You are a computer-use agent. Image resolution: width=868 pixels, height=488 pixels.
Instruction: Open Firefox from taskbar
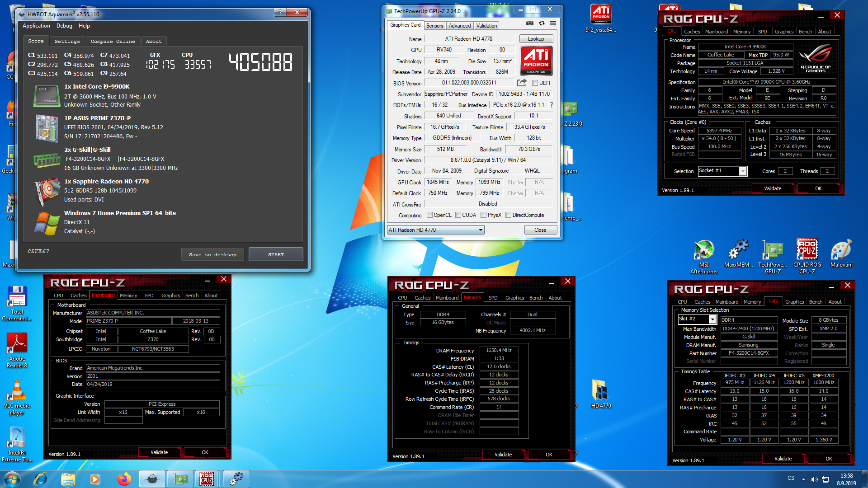pos(124,479)
